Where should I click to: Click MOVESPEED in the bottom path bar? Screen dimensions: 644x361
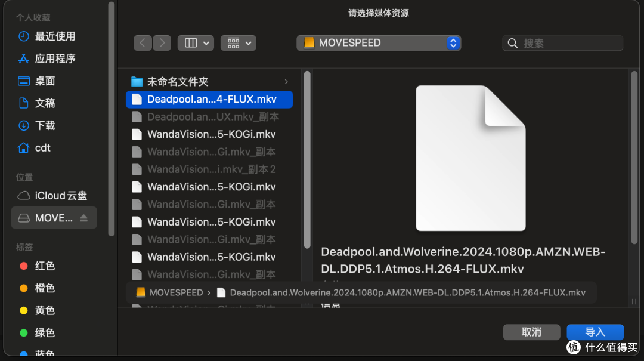tap(170, 292)
